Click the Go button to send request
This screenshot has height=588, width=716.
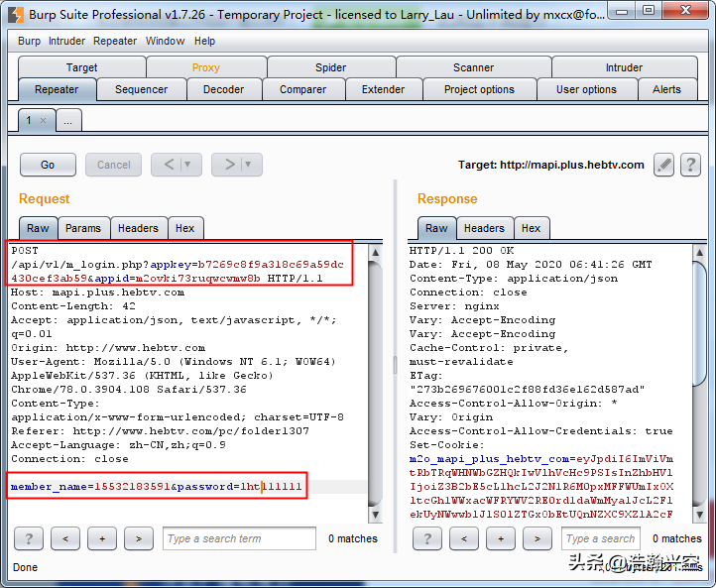click(x=48, y=165)
